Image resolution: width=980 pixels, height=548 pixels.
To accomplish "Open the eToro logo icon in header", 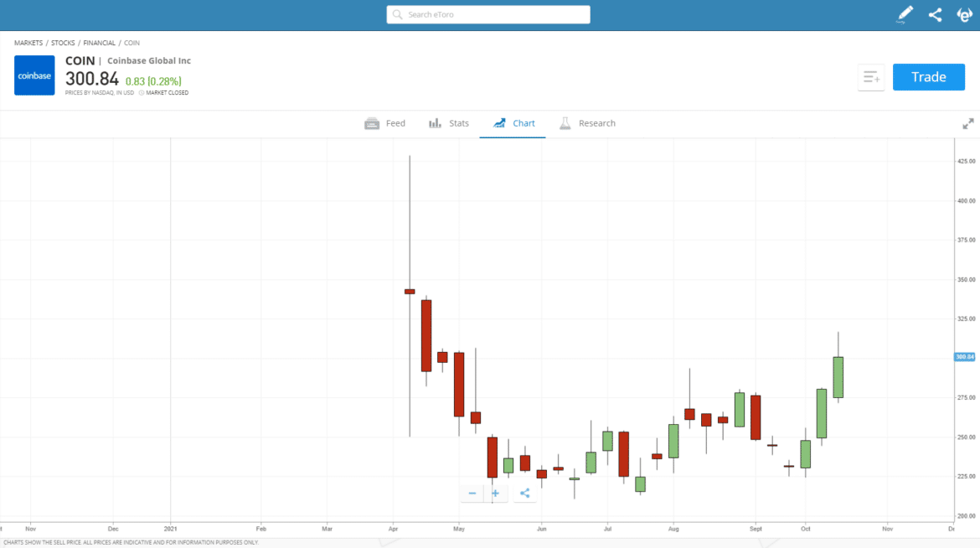I will pos(964,14).
